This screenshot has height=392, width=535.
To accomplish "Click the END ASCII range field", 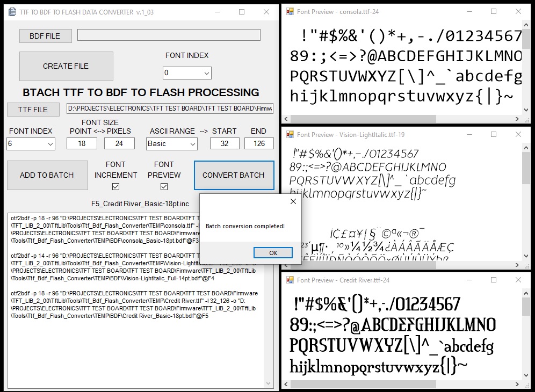I will click(x=258, y=143).
